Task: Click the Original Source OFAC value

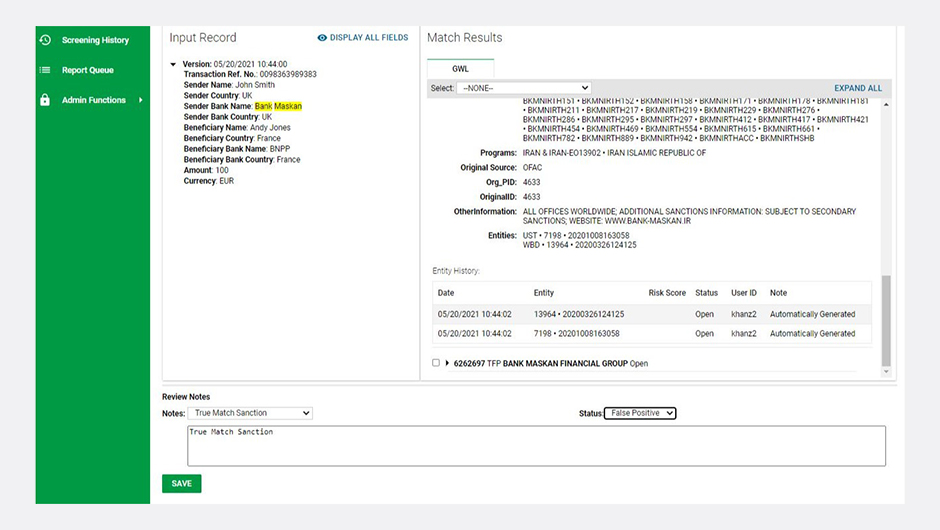Action: click(532, 168)
